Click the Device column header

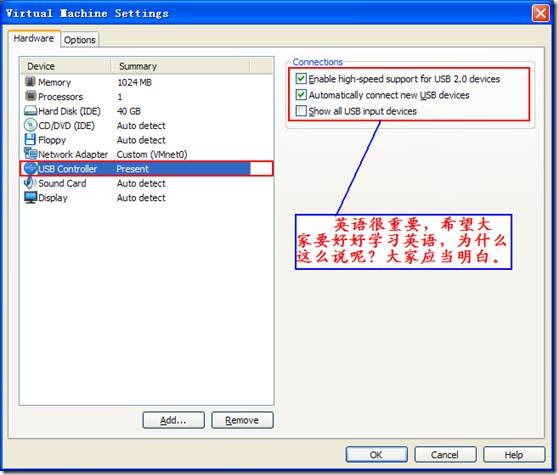pos(65,66)
